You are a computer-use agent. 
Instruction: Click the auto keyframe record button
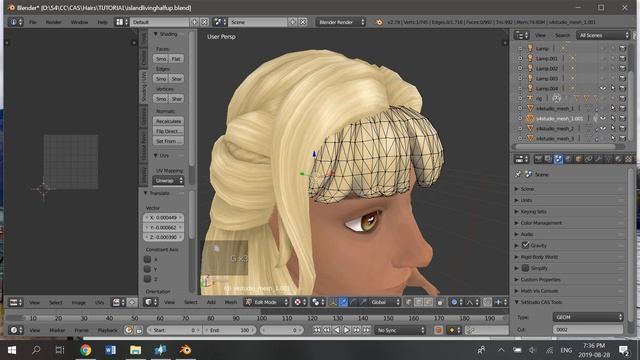coord(438,330)
